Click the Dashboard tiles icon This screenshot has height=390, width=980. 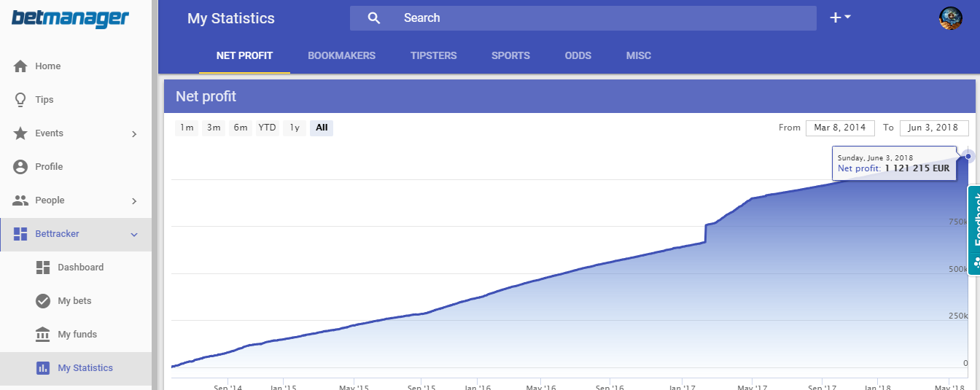click(x=43, y=268)
